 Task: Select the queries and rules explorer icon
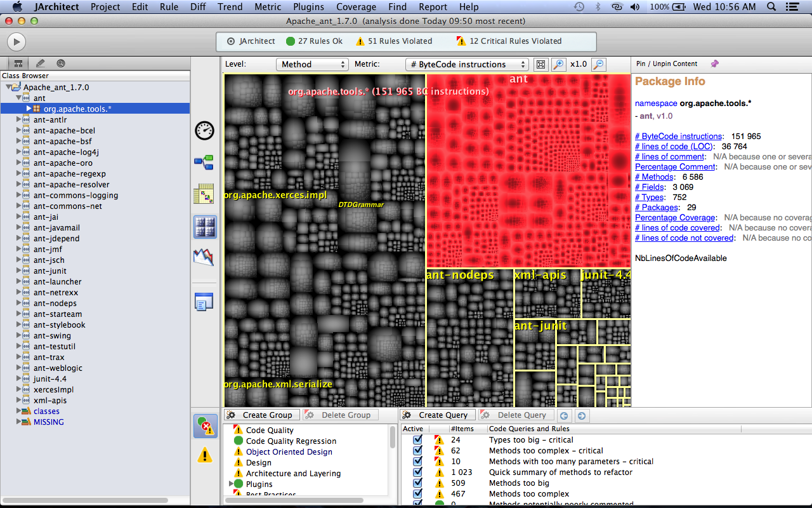pos(205,425)
